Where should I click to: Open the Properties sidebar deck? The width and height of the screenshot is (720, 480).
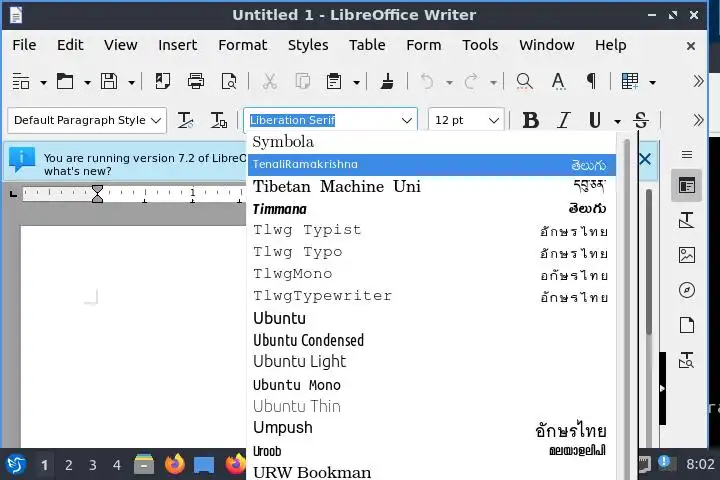coord(686,186)
